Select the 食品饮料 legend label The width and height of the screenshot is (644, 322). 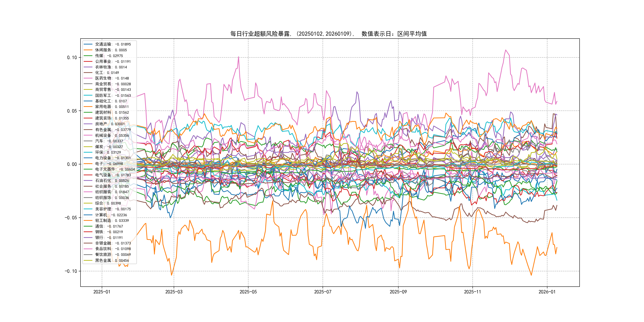tap(113, 249)
